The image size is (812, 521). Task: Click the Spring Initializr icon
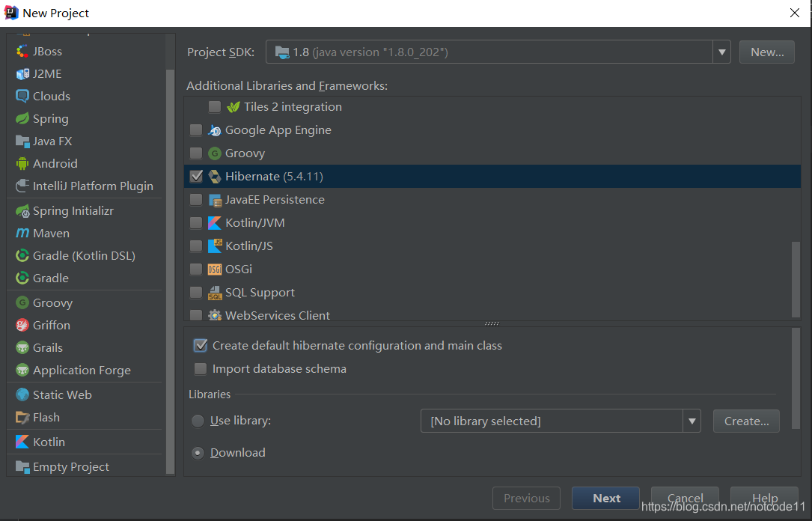pos(22,211)
